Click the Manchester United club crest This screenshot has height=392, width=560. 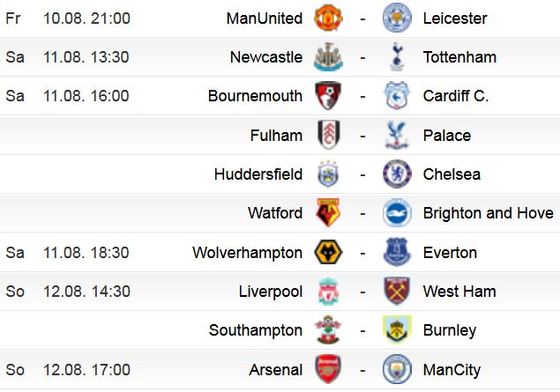coord(328,18)
